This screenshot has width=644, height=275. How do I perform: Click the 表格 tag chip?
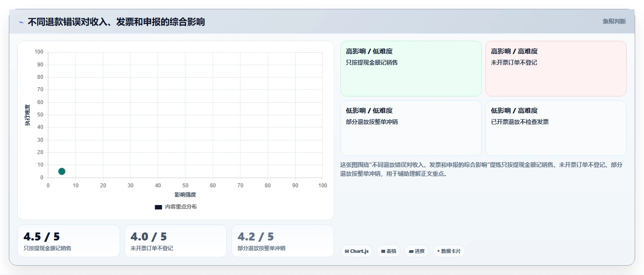pos(388,251)
